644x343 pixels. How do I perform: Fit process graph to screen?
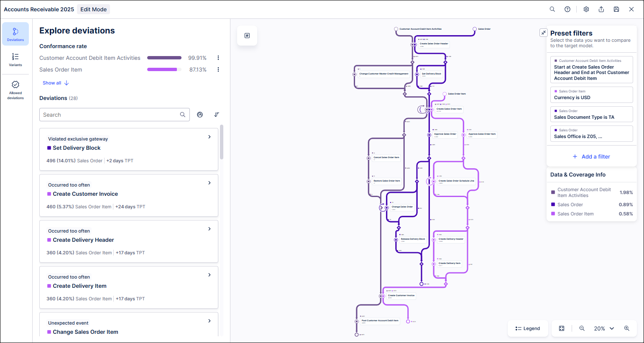562,328
